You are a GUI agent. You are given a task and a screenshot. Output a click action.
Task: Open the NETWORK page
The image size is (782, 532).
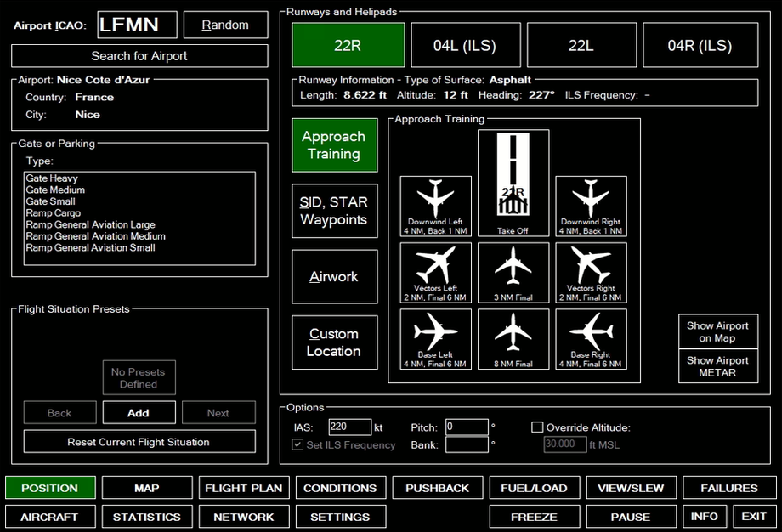[244, 517]
